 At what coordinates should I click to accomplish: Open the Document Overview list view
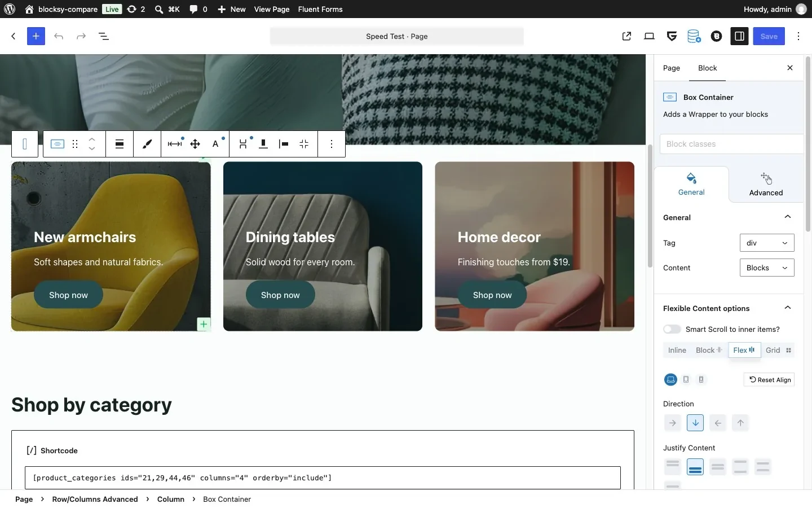[104, 37]
